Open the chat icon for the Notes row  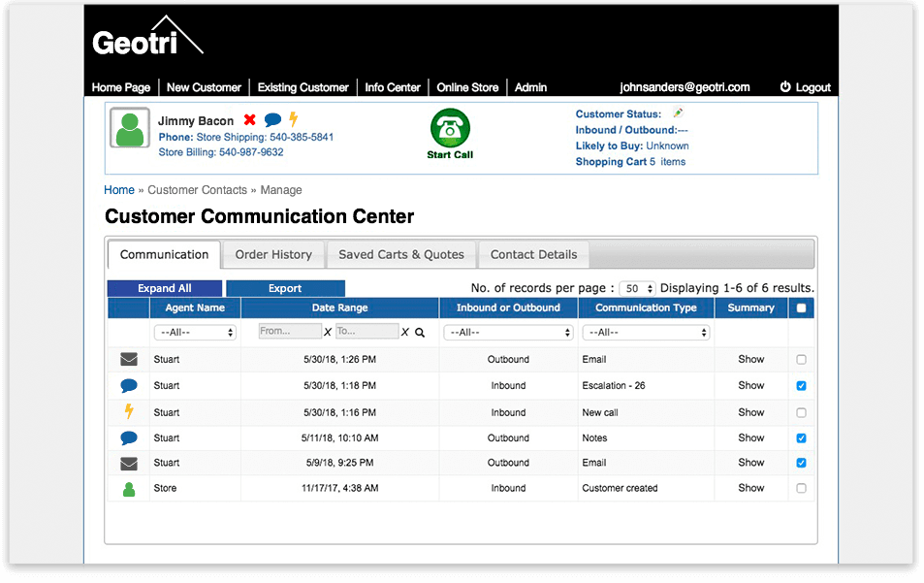pos(128,438)
